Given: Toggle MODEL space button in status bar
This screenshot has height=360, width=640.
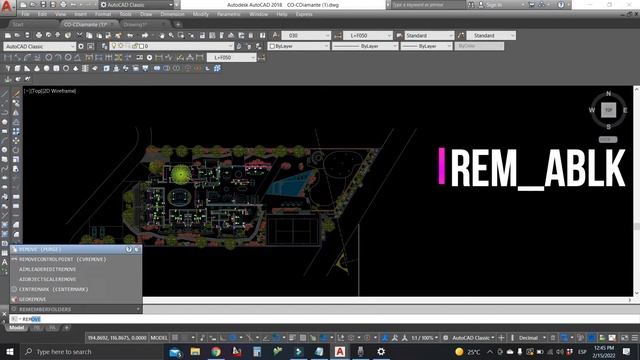Looking at the screenshot, I should coord(159,338).
